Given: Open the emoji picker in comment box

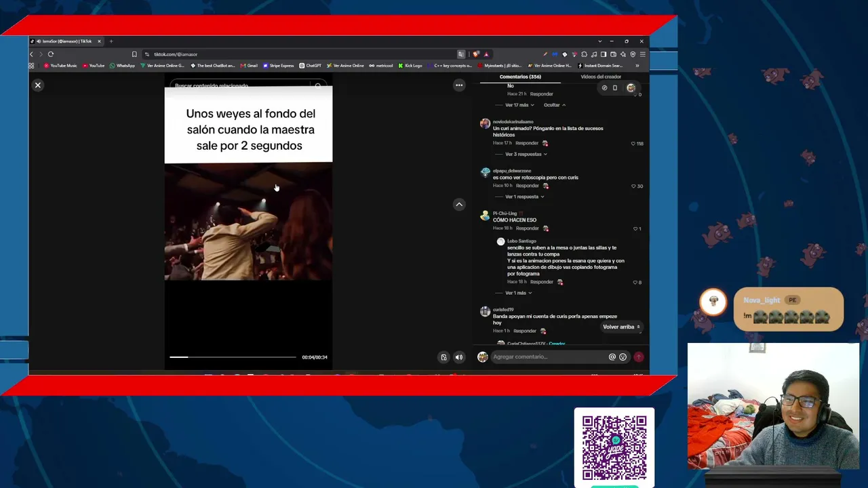Looking at the screenshot, I should click(x=623, y=357).
